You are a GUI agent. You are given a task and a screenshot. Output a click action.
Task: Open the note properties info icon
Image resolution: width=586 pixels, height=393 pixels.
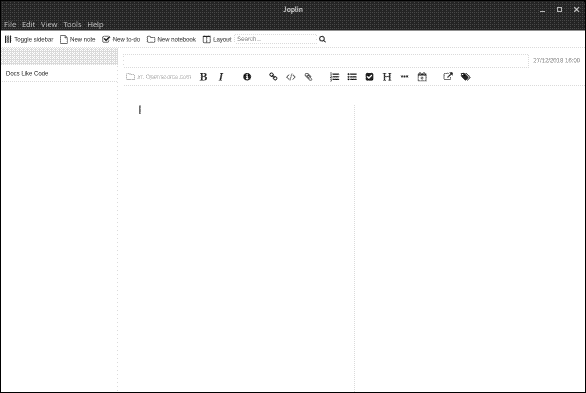tap(247, 77)
